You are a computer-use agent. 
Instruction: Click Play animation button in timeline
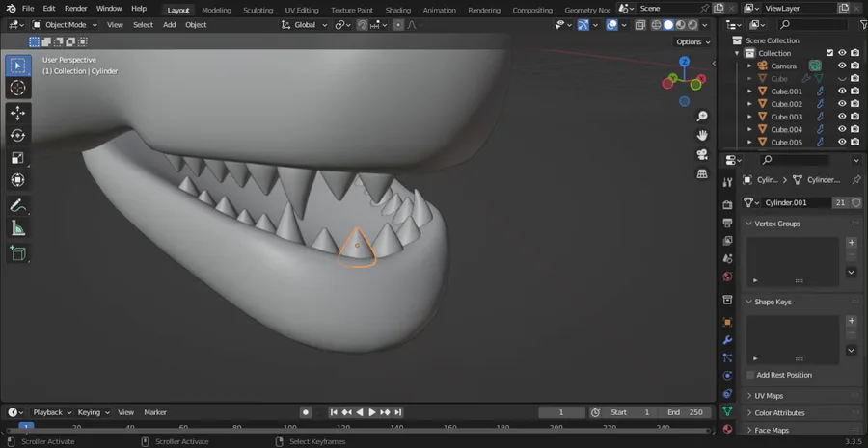click(x=372, y=412)
